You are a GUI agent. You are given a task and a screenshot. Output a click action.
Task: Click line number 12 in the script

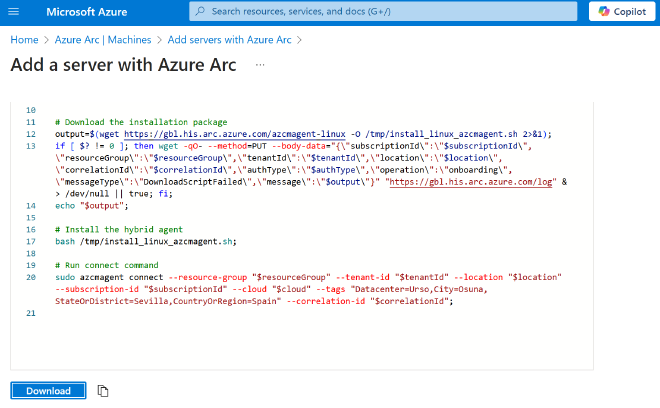[31, 134]
